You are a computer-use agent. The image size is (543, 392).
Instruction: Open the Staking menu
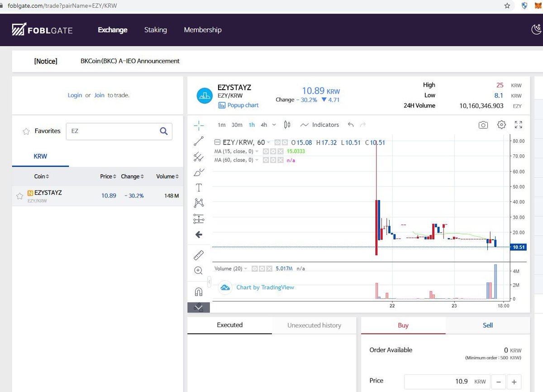click(x=156, y=30)
